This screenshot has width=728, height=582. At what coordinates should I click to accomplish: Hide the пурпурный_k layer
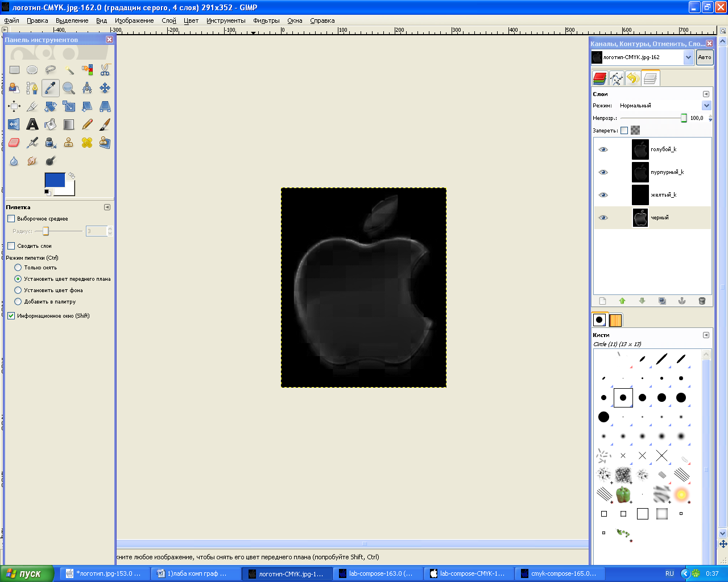(603, 172)
